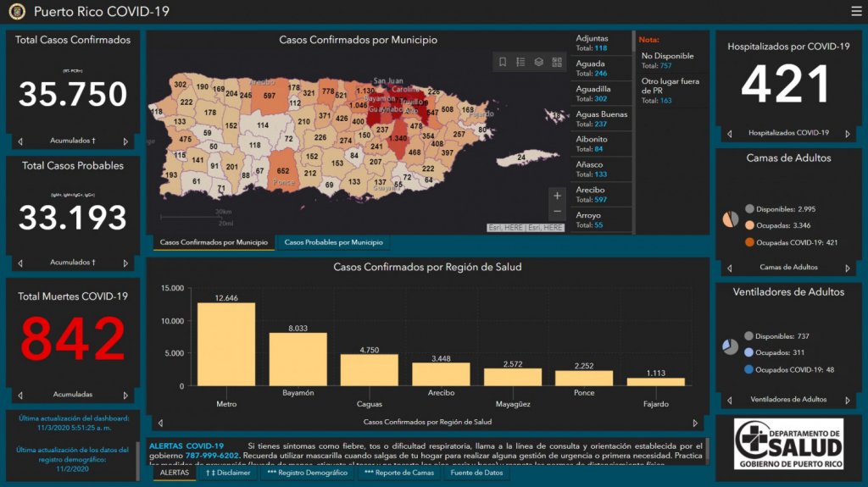Go to next Total Casos Confirmados indicator
Image resolution: width=868 pixels, height=487 pixels.
pyautogui.click(x=125, y=141)
